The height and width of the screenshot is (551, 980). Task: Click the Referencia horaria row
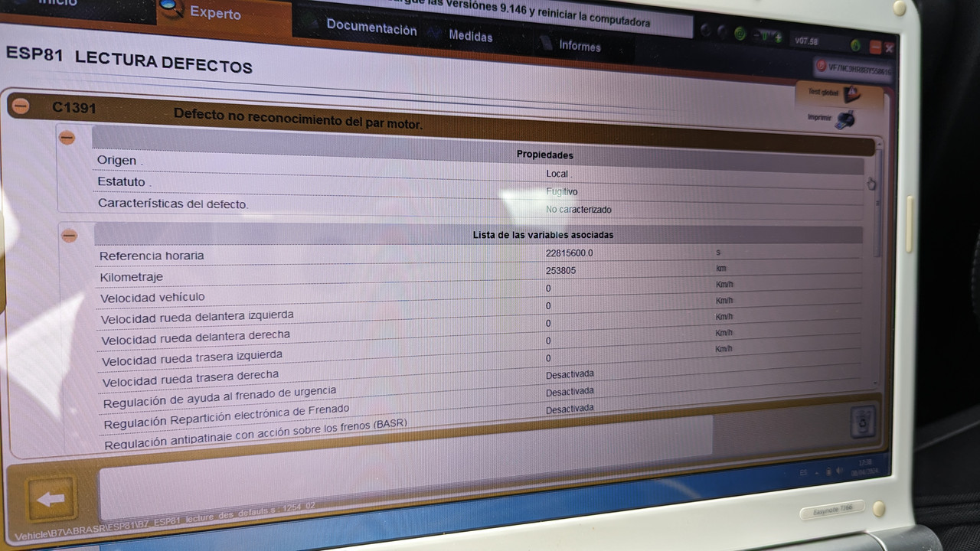coord(479,255)
